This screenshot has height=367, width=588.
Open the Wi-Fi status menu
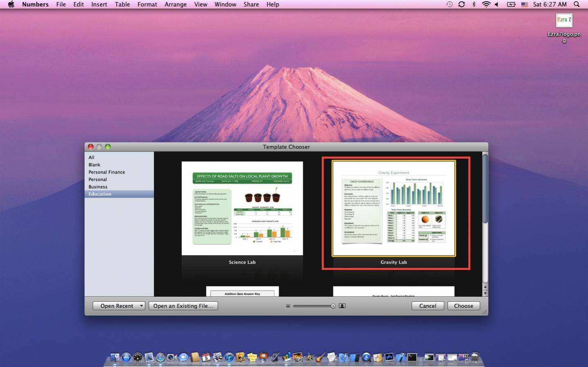486,4
